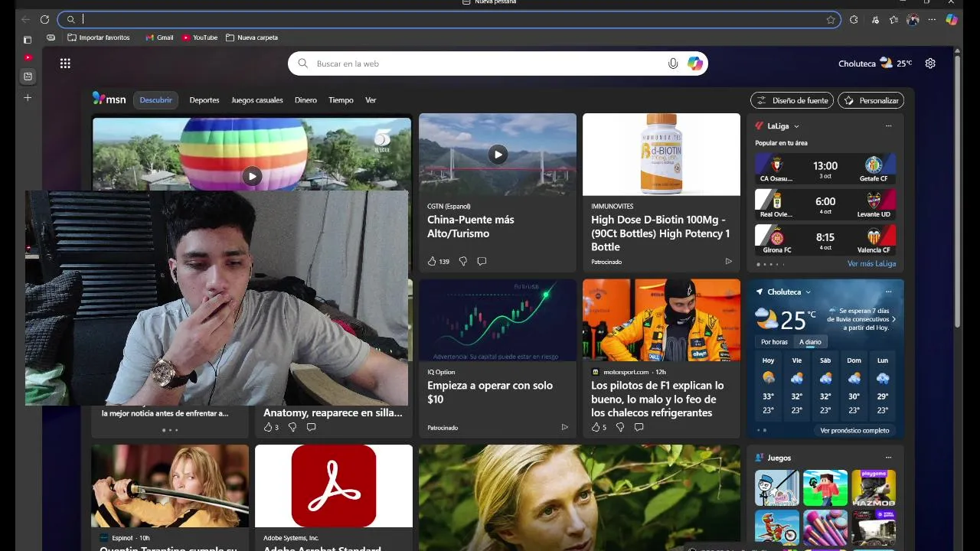Expand rain forecast alert chevron
The width and height of the screenshot is (980, 551).
893,319
